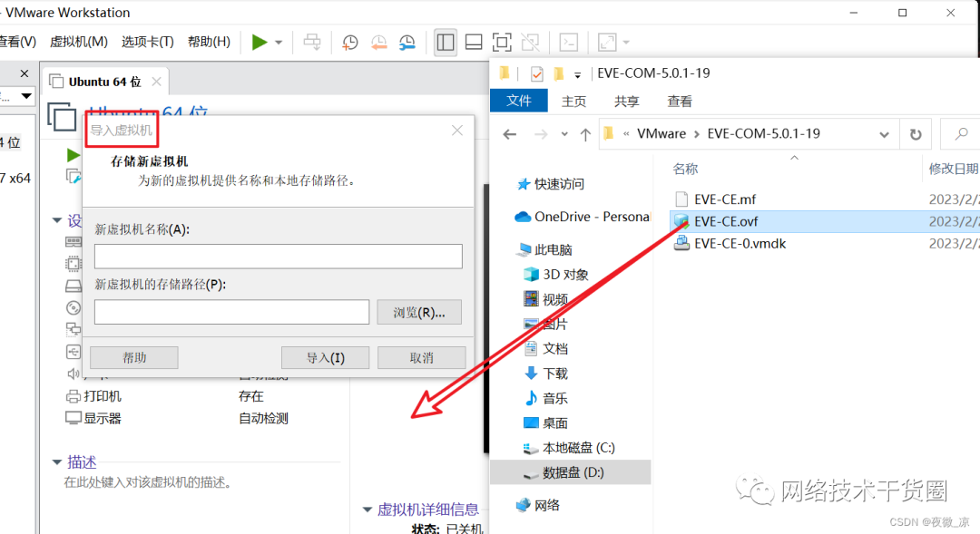980x534 pixels.
Task: Start the Ubuntu VM with green power icon
Action: click(x=261, y=42)
